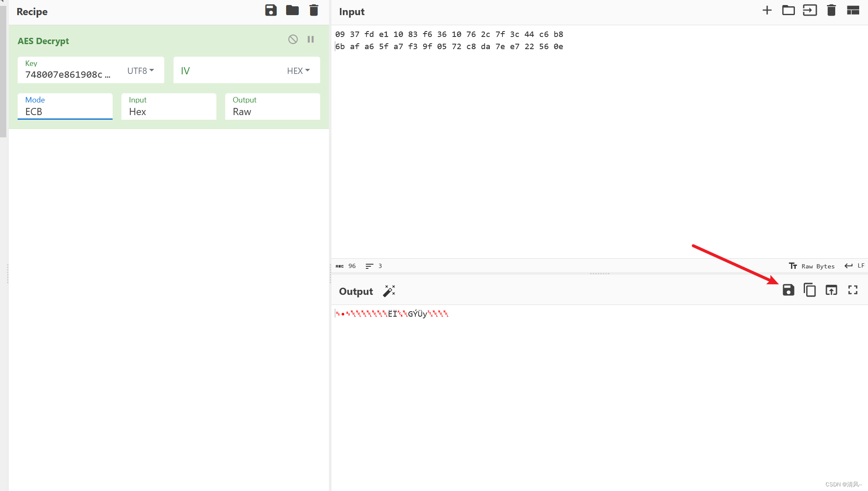Set breakpoint on AES Decrypt

point(311,39)
